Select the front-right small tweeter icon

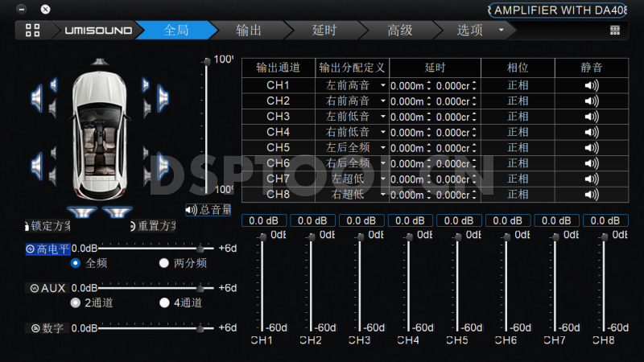146,85
